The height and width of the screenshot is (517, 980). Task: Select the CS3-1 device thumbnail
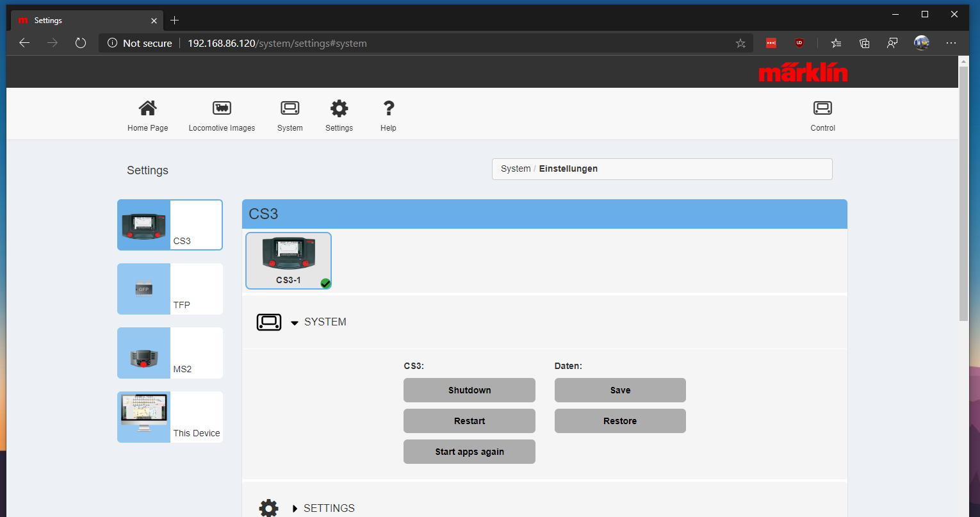288,261
